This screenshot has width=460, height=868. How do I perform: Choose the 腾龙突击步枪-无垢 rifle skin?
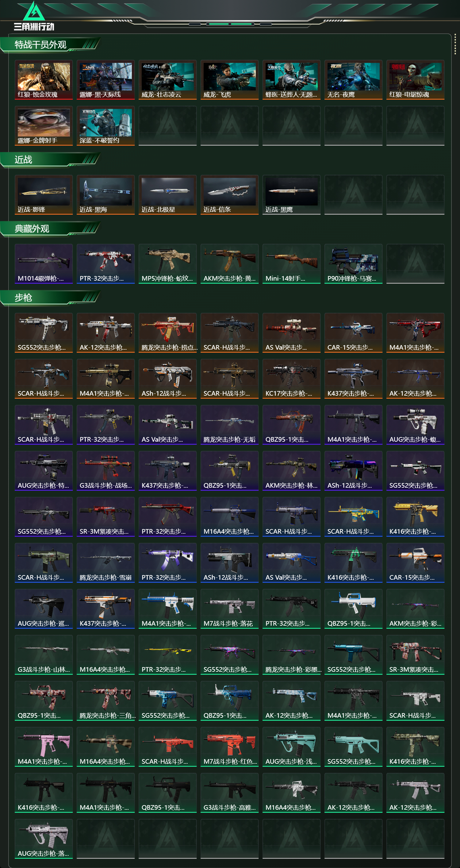coord(229,425)
